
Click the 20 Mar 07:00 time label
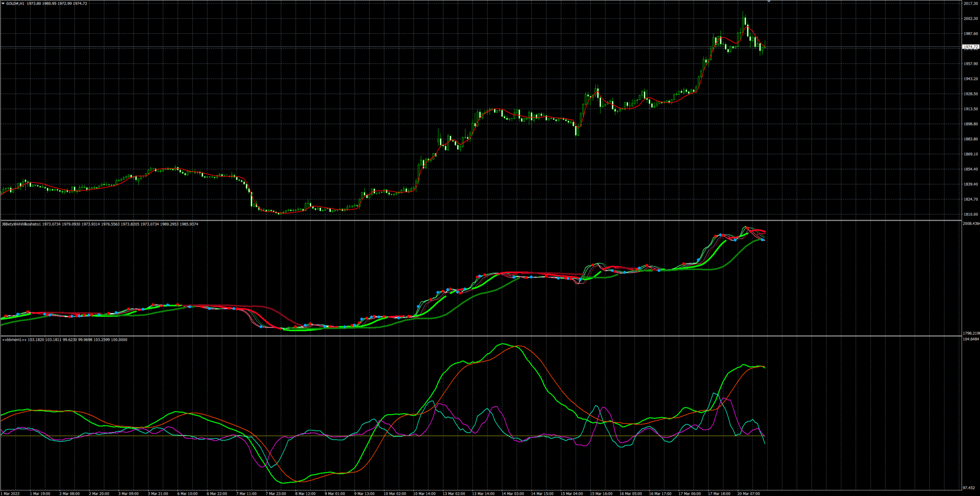[x=748, y=494]
